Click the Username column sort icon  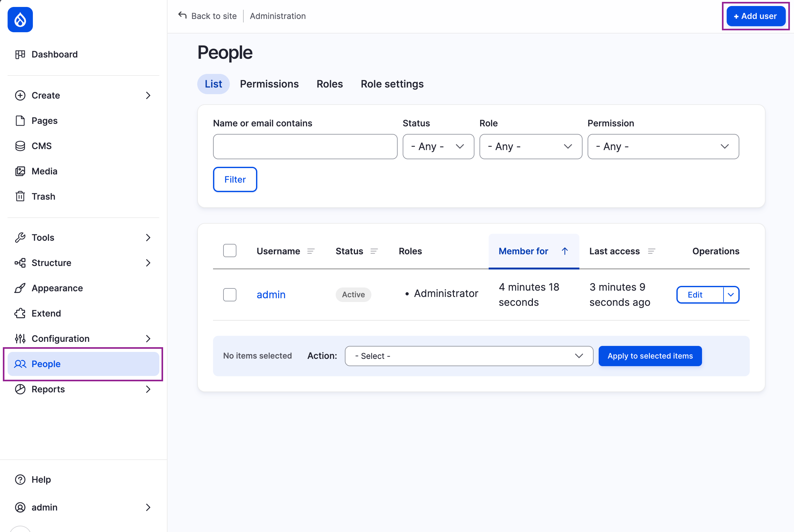pyautogui.click(x=311, y=251)
